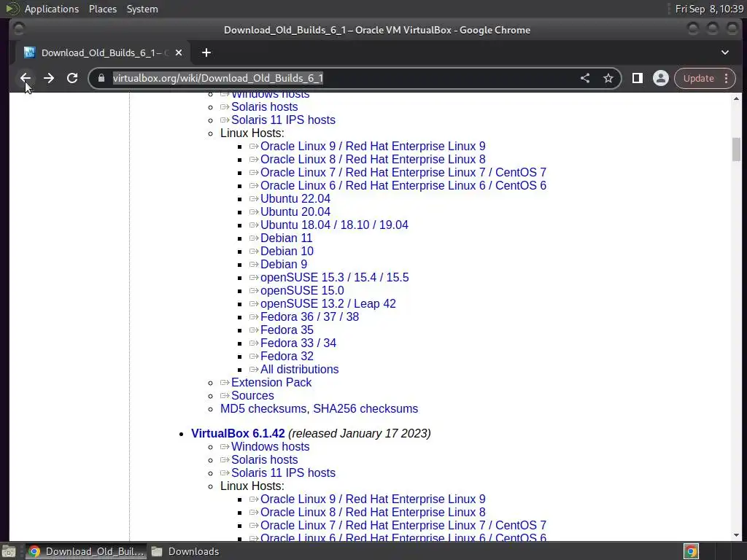This screenshot has height=560, width=747.
Task: Open Fedora 36 / 37 / 38 link
Action: (x=309, y=317)
